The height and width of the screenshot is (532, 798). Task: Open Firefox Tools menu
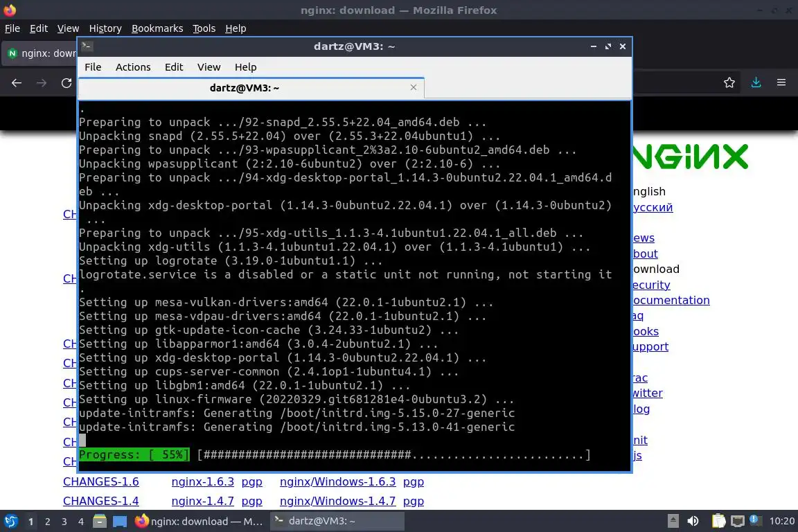[x=204, y=28]
